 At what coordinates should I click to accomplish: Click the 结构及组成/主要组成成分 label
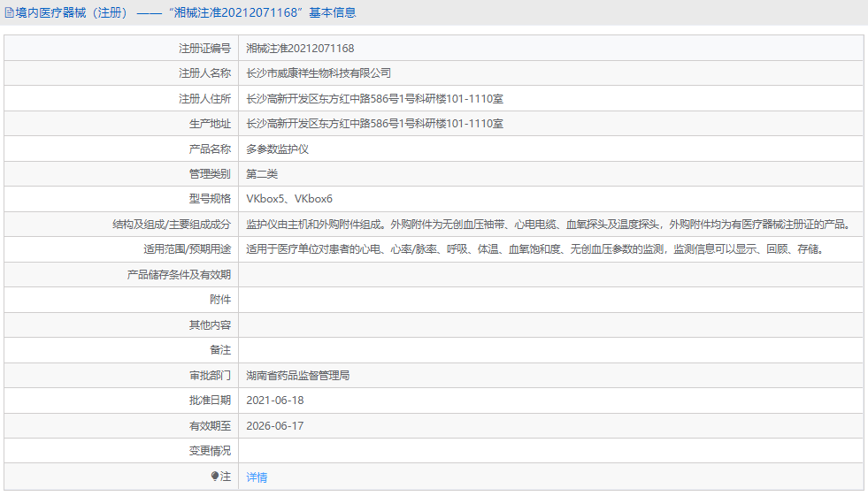[x=172, y=224]
